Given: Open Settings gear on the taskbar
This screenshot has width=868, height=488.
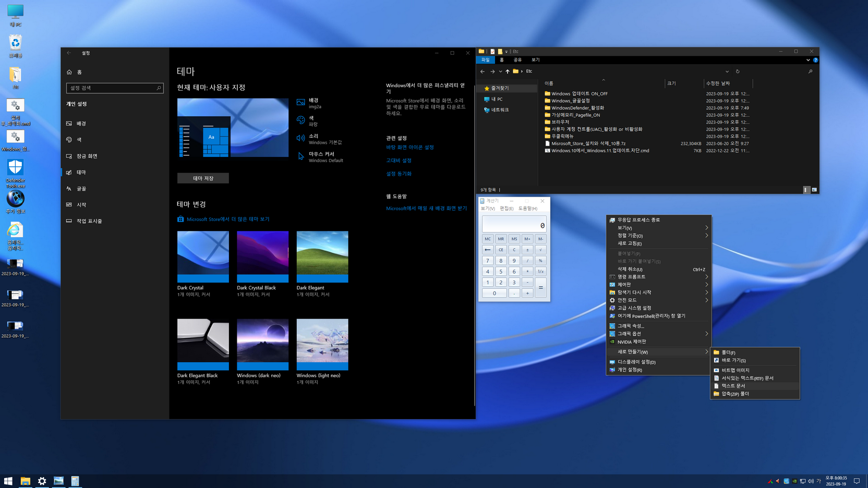Looking at the screenshot, I should [x=42, y=481].
